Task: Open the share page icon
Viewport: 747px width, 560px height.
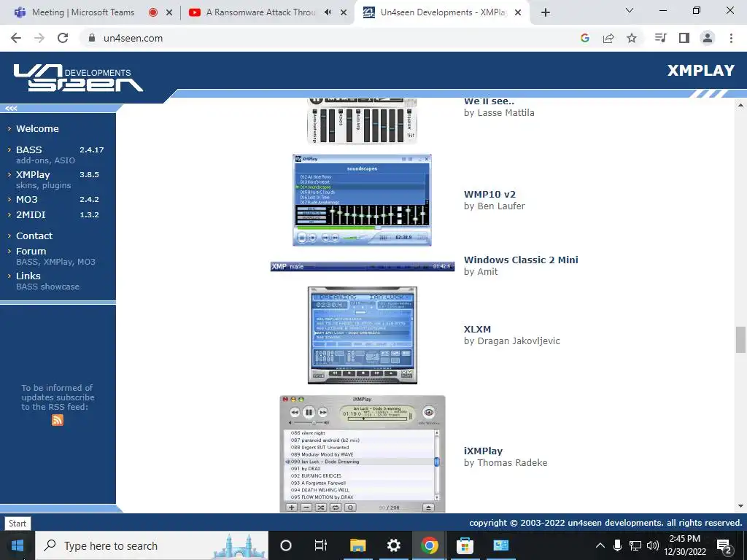Action: (x=608, y=38)
